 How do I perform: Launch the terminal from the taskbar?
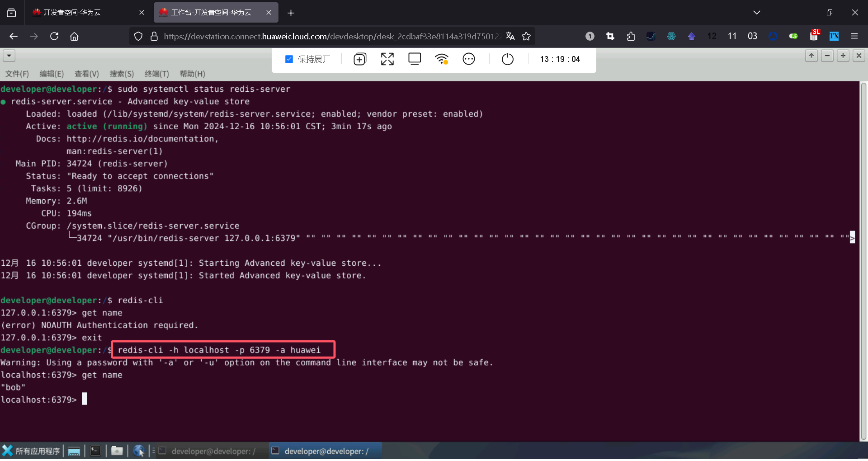pyautogui.click(x=95, y=451)
